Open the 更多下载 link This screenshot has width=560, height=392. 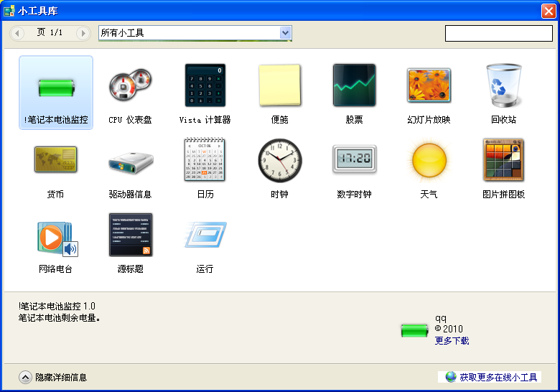pos(452,341)
